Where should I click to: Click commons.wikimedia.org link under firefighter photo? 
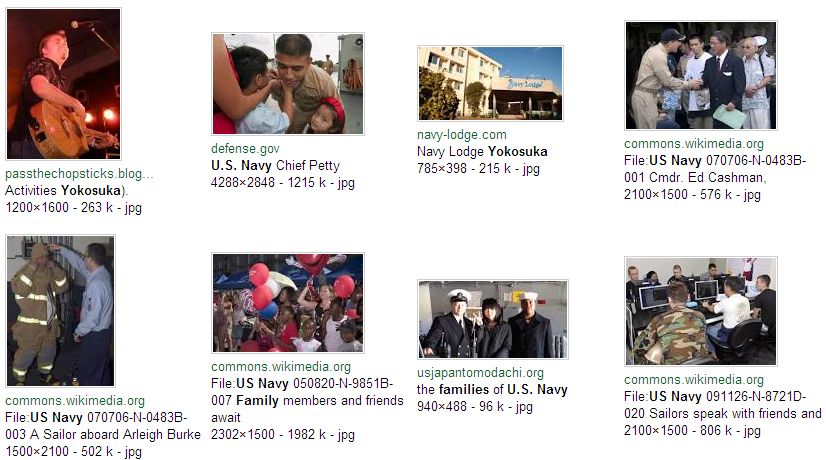(x=75, y=400)
